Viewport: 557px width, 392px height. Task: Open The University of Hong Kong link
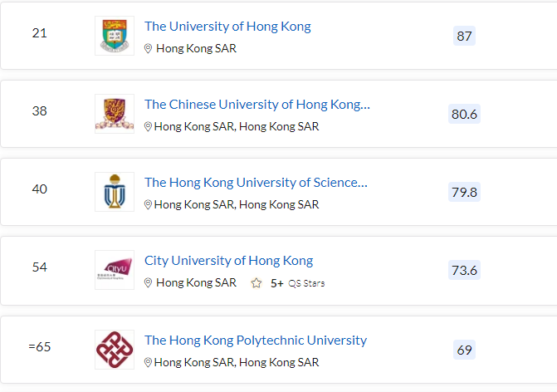(227, 27)
